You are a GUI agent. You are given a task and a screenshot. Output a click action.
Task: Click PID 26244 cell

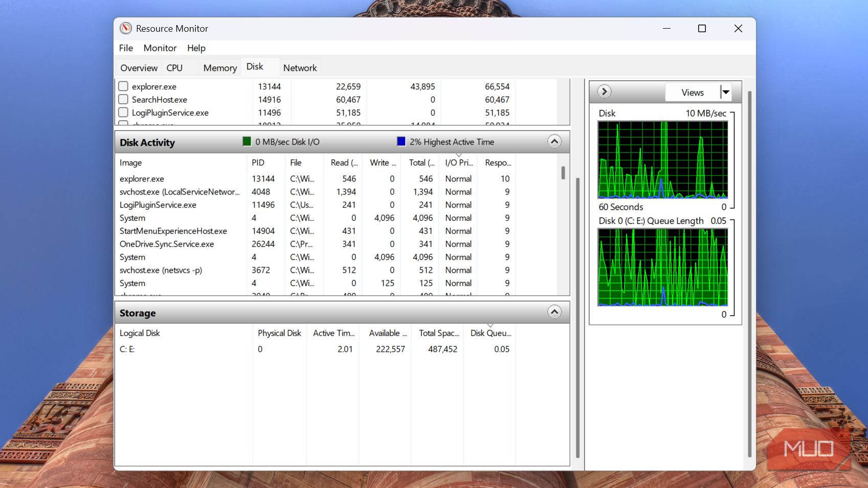click(263, 244)
